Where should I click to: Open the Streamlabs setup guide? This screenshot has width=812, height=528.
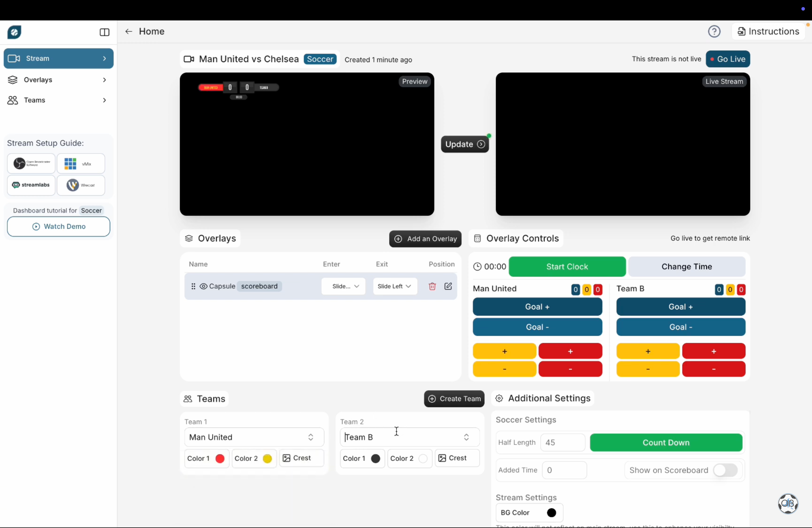click(x=31, y=185)
